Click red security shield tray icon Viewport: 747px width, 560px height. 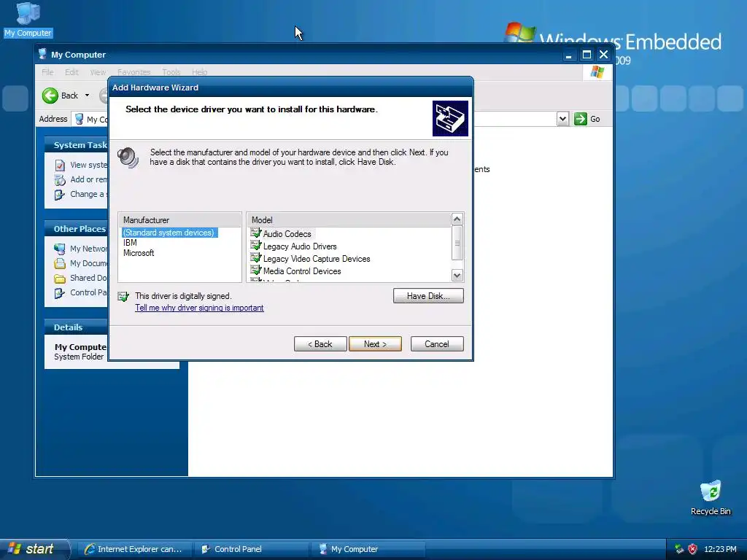coord(693,549)
